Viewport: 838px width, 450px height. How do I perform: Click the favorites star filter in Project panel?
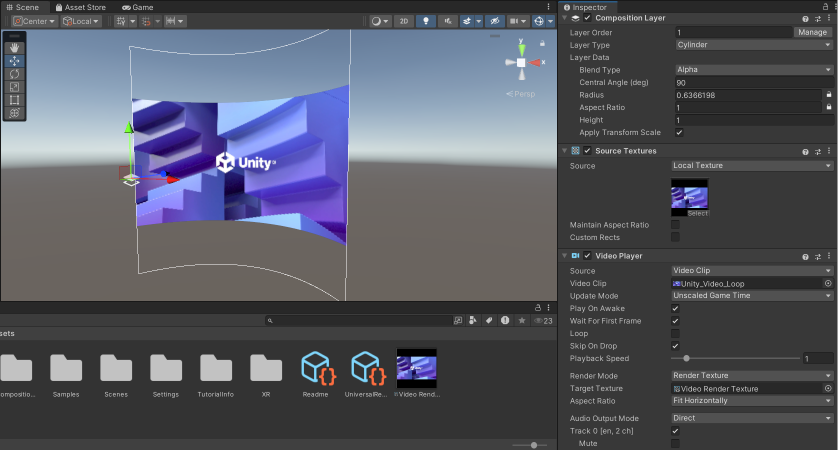[x=520, y=321]
